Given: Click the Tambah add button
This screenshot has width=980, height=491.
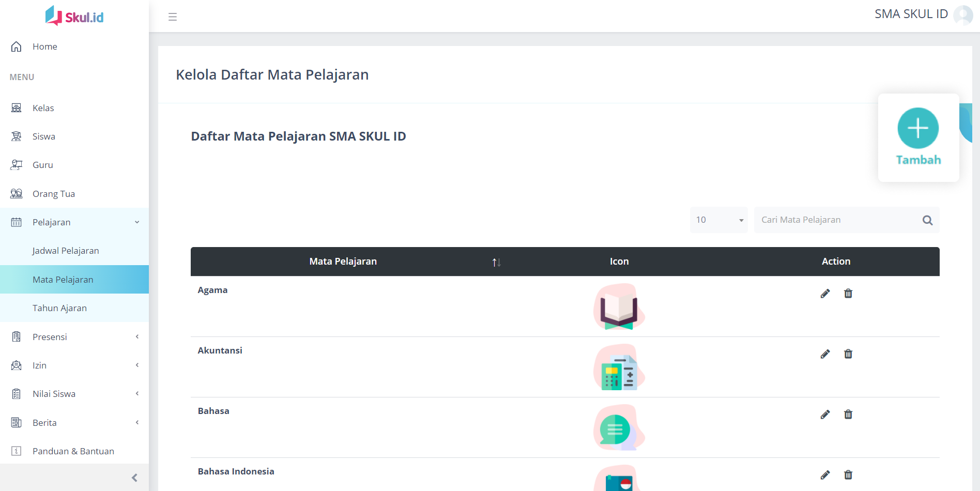Looking at the screenshot, I should pyautogui.click(x=918, y=137).
